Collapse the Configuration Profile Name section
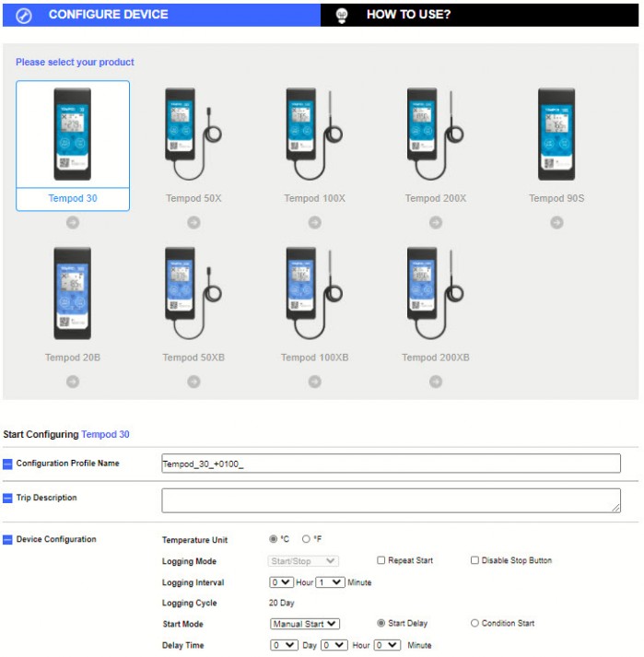 [x=7, y=463]
